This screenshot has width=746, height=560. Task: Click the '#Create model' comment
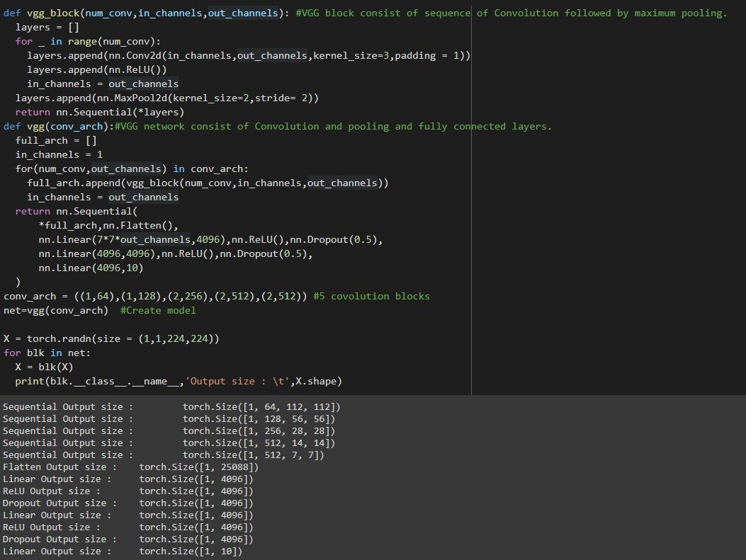click(x=158, y=310)
